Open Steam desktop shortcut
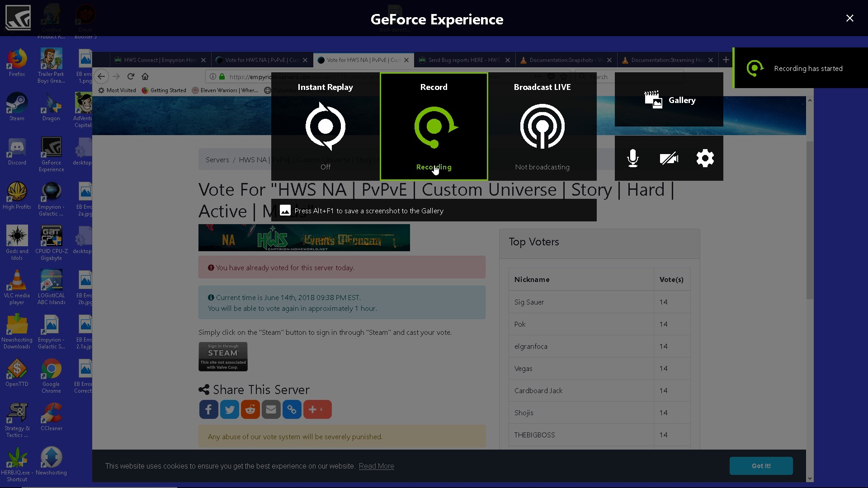This screenshot has width=868, height=488. pos(17,108)
